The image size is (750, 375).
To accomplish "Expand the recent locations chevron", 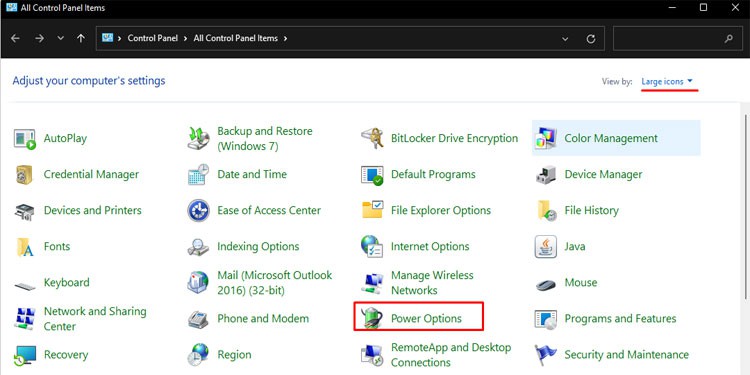I will click(x=60, y=38).
